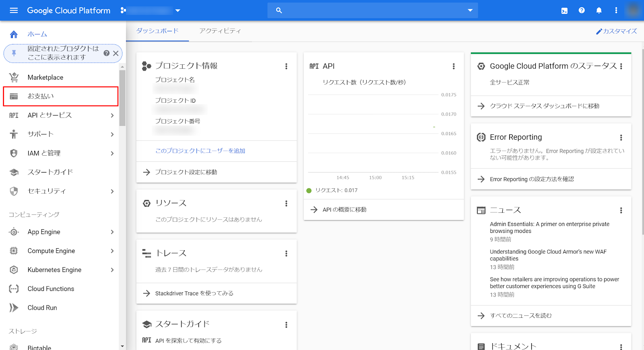Click このプロジェクトにユーザーを追加 link
Screen dimensions: 644x350
point(200,151)
